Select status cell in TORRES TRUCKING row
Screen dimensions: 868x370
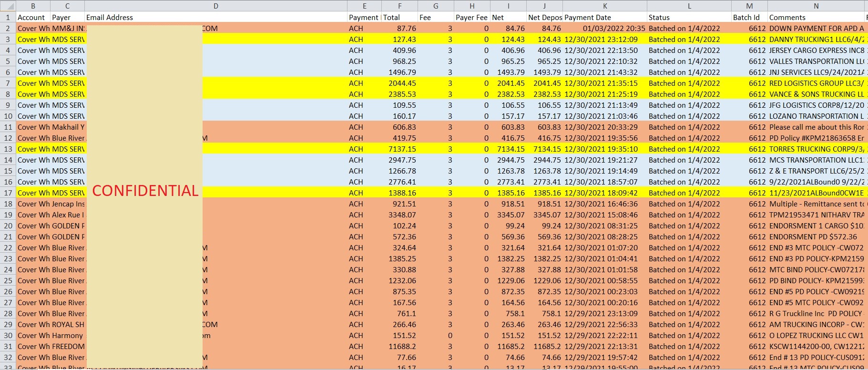(689, 149)
